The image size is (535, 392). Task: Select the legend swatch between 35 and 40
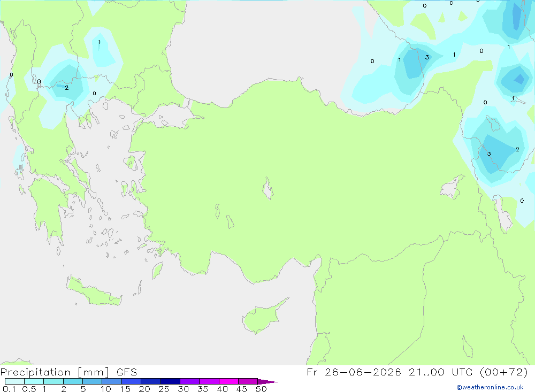pyautogui.click(x=209, y=381)
